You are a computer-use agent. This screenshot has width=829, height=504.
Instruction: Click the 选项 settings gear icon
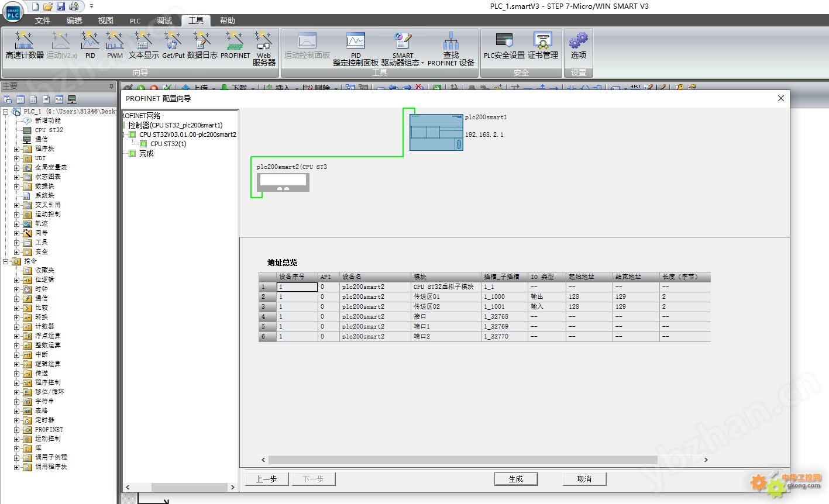(578, 41)
